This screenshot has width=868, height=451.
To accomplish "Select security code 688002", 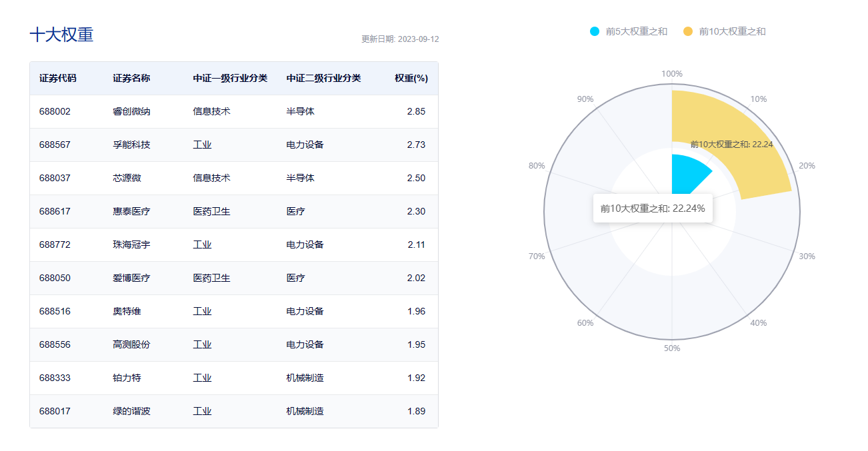I will tap(55, 111).
